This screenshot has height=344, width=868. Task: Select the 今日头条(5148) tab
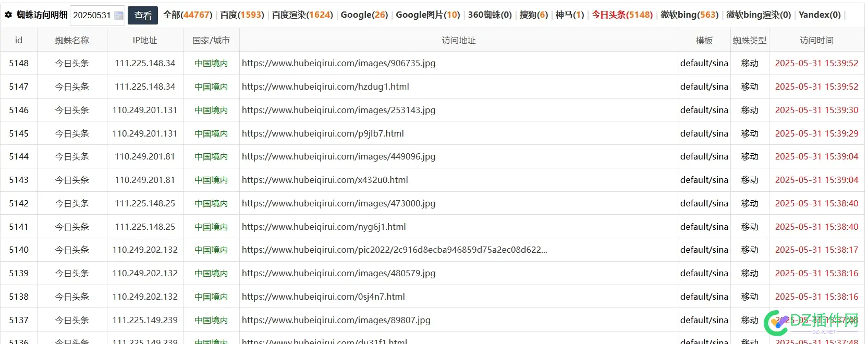coord(622,15)
